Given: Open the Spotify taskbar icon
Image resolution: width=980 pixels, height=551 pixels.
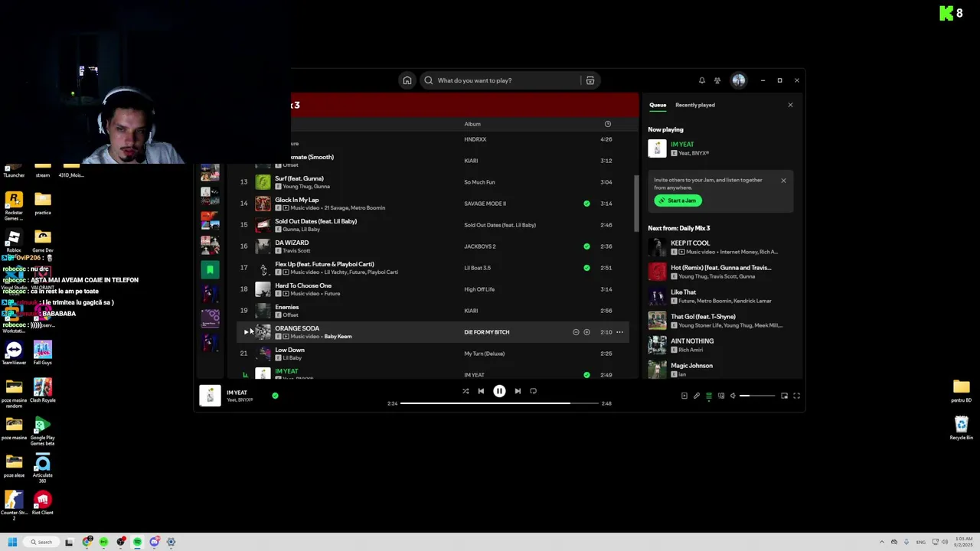Looking at the screenshot, I should (x=137, y=542).
